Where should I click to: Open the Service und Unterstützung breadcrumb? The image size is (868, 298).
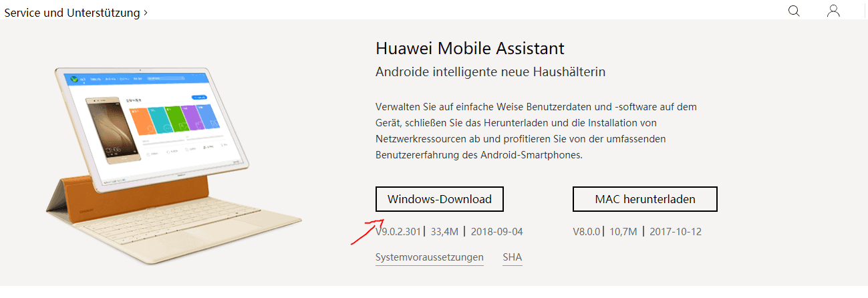click(73, 13)
